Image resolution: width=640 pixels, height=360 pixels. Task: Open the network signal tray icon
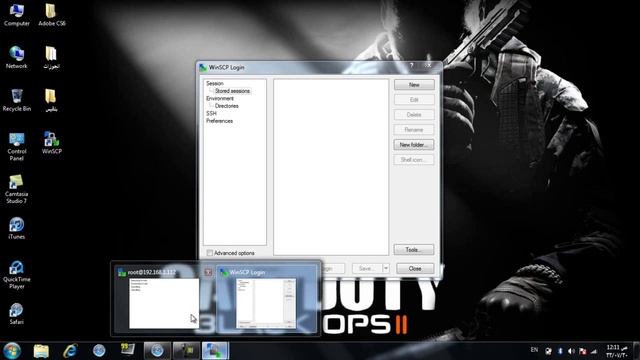coord(594,351)
